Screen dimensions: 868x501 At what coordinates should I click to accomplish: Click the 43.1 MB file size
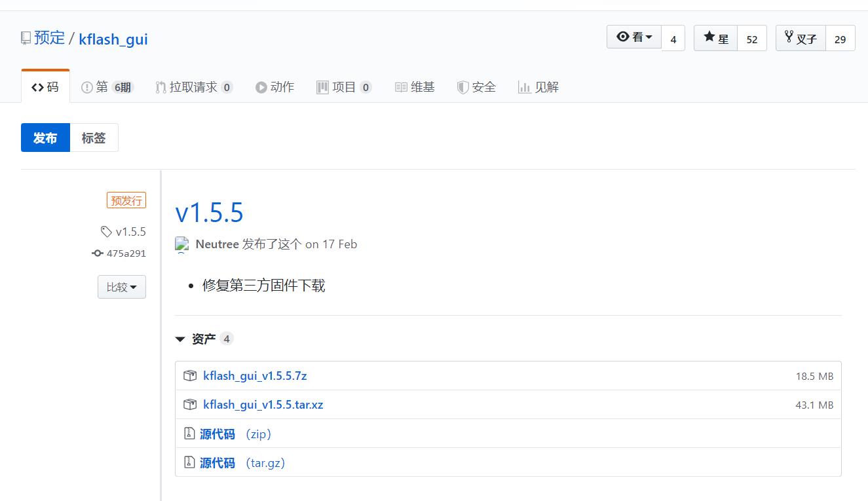[814, 405]
